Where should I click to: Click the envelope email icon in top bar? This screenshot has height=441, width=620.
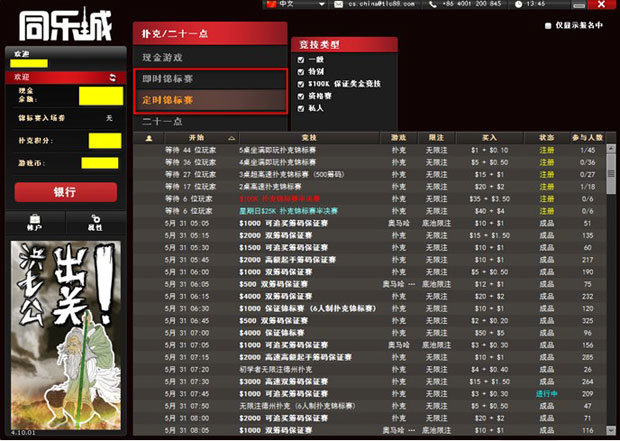[338, 4]
